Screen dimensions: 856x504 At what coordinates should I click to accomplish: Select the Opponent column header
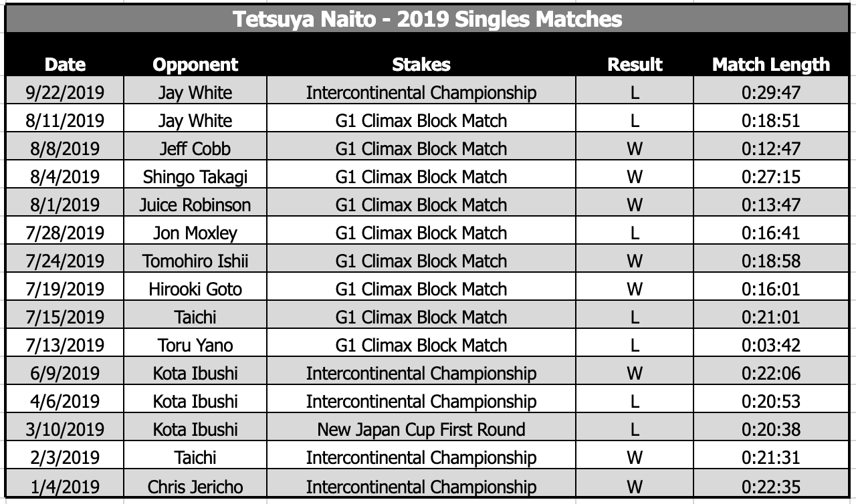point(195,64)
